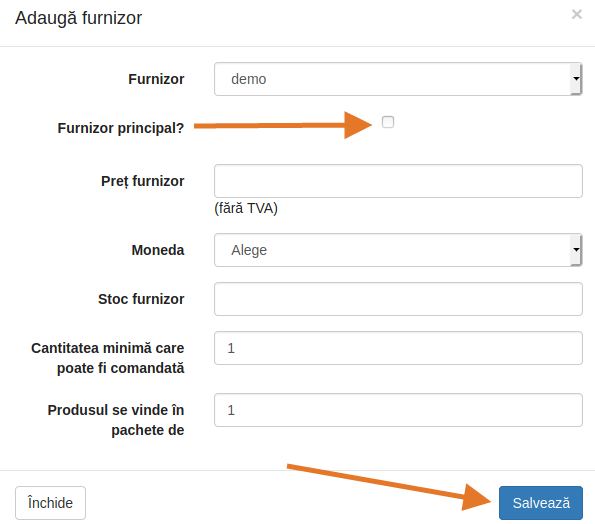
Task: Click the 'Preț furnizor' label
Action: click(143, 181)
